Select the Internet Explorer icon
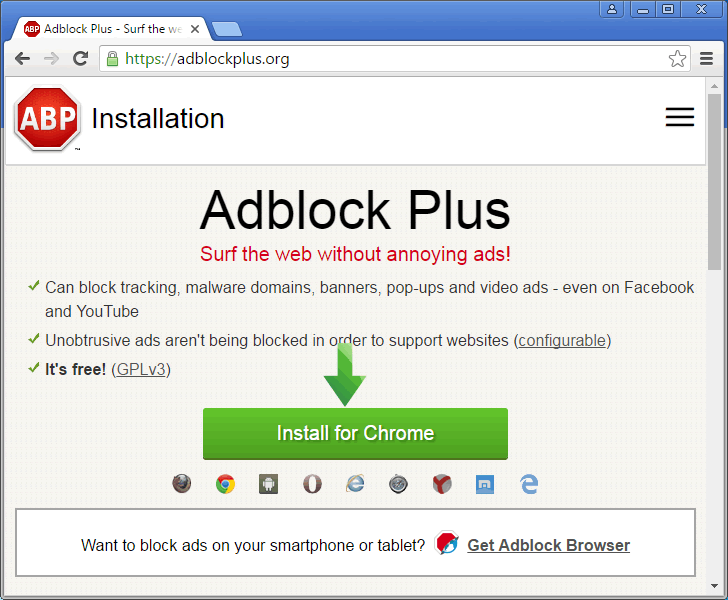Viewport: 728px width, 600px height. [355, 484]
